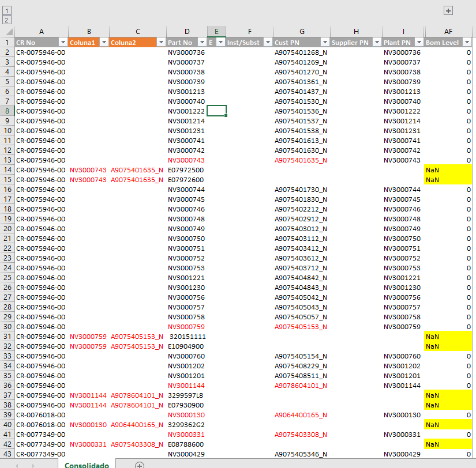Select row 31 header

[8, 337]
